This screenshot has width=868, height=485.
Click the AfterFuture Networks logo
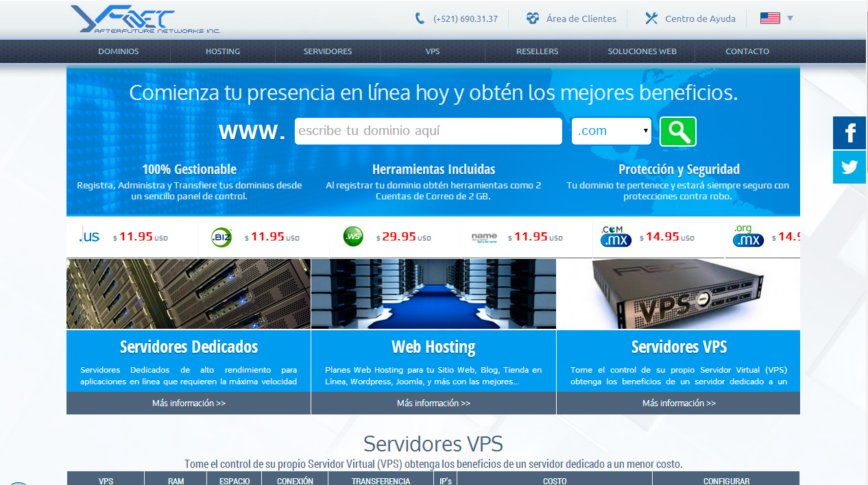click(x=145, y=19)
